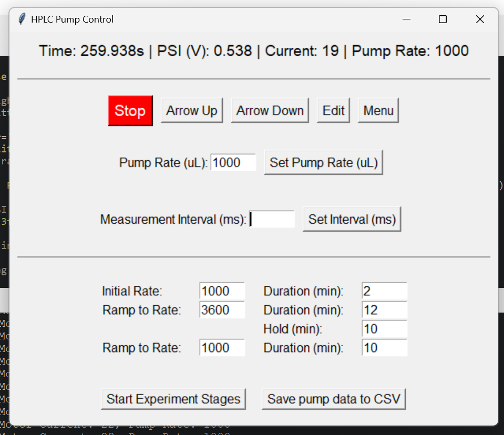Image resolution: width=504 pixels, height=435 pixels.
Task: Click the Arrow Down button
Action: click(x=270, y=110)
